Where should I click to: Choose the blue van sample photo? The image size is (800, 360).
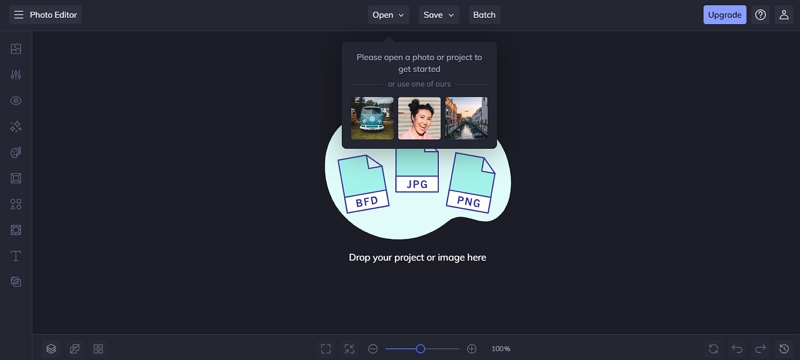(372, 118)
